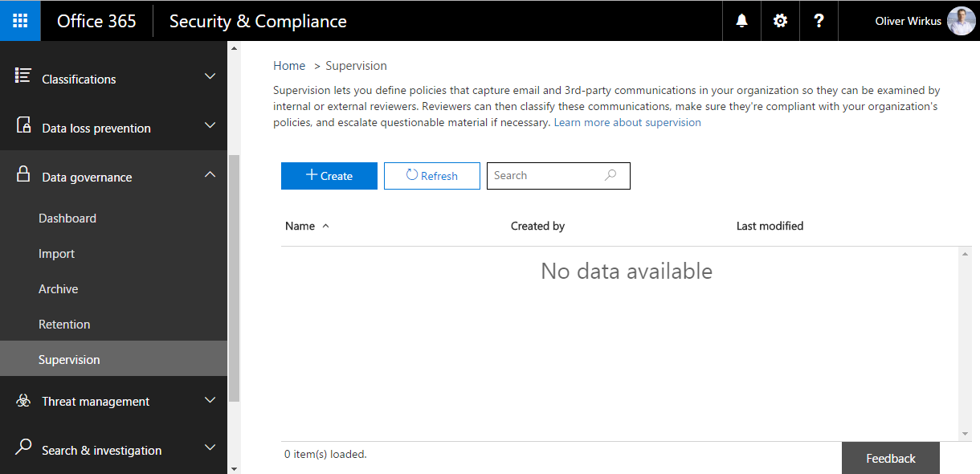This screenshot has width=980, height=474.
Task: Click the Feedback button
Action: click(x=891, y=458)
